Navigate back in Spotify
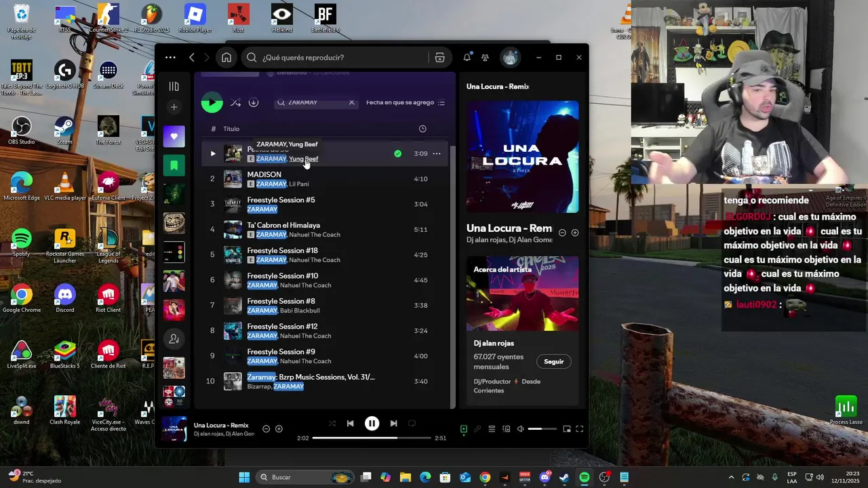Screen dimensions: 868x488 [192, 58]
